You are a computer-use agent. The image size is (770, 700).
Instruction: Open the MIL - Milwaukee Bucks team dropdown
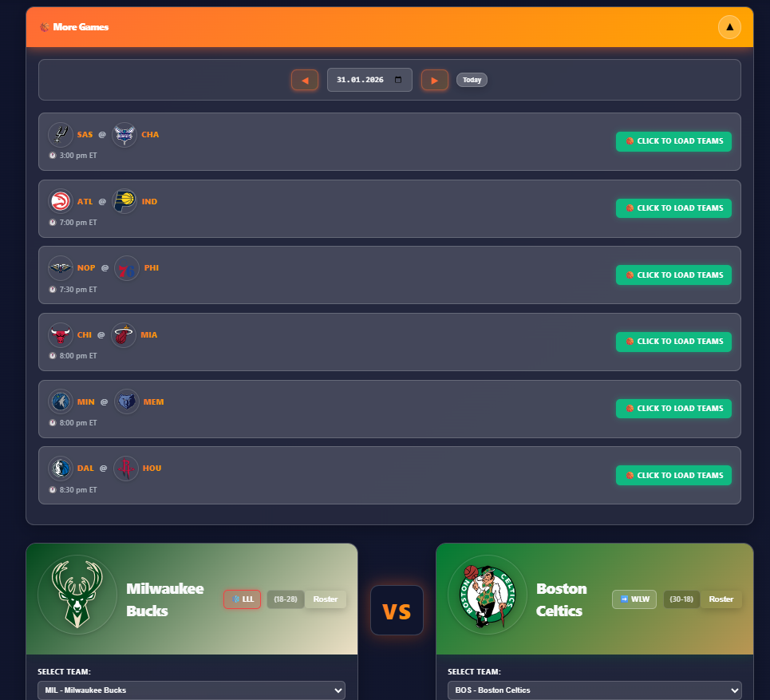click(x=192, y=690)
